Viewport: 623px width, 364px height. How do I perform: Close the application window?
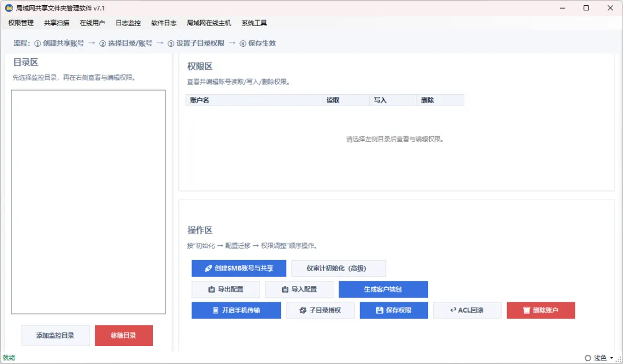tap(610, 8)
